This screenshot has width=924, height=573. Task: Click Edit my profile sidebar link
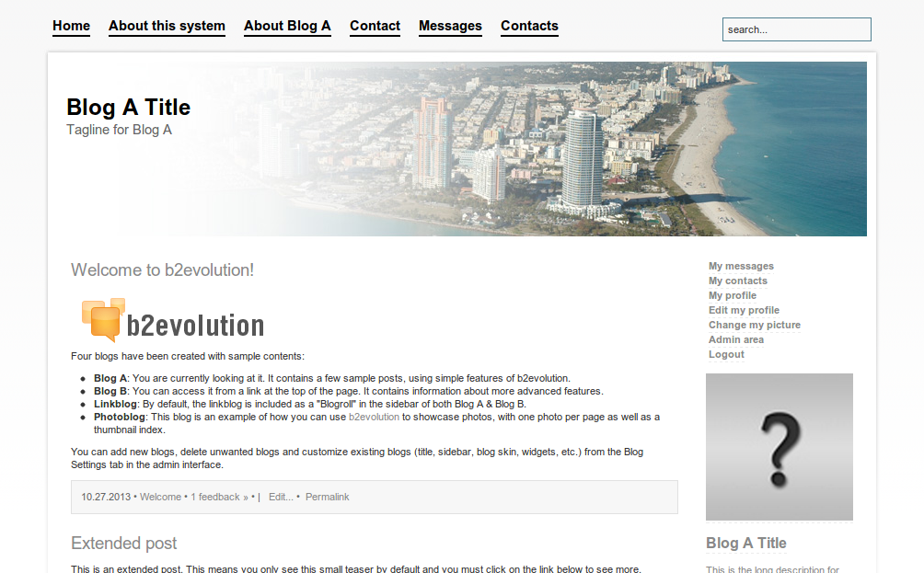click(744, 310)
